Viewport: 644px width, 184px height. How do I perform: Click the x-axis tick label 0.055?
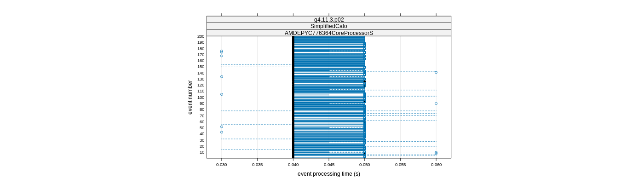coord(400,164)
